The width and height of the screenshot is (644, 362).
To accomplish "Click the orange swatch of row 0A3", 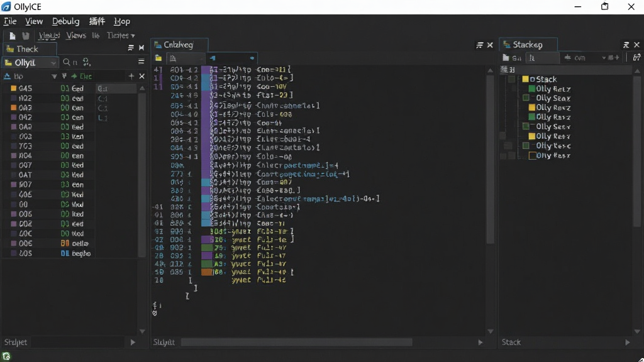I will click(x=14, y=107).
